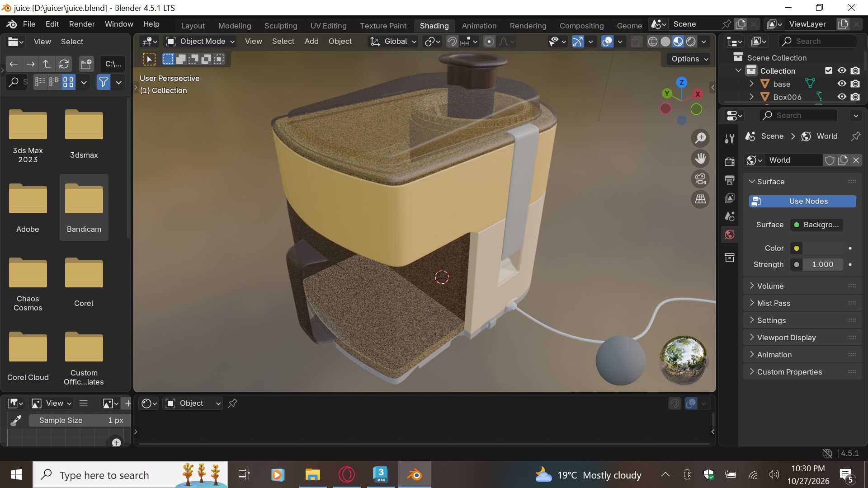The width and height of the screenshot is (868, 488).
Task: Open File Explorer from taskbar
Action: click(x=312, y=475)
